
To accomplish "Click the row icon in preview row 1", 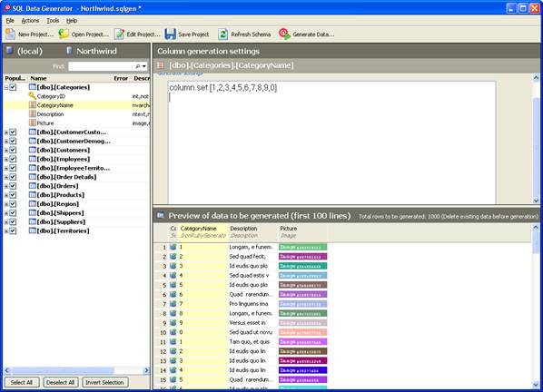I will pyautogui.click(x=173, y=247).
